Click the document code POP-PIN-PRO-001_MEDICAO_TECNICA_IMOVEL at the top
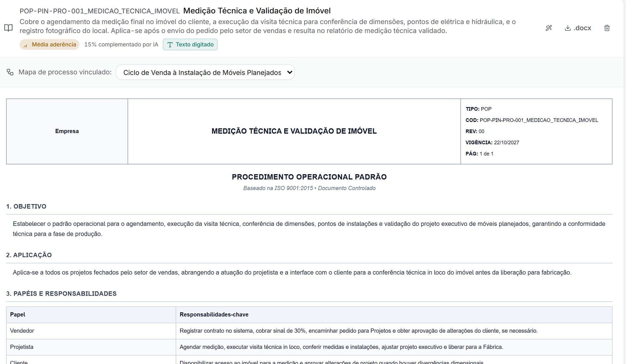This screenshot has height=364, width=626. pos(100,11)
